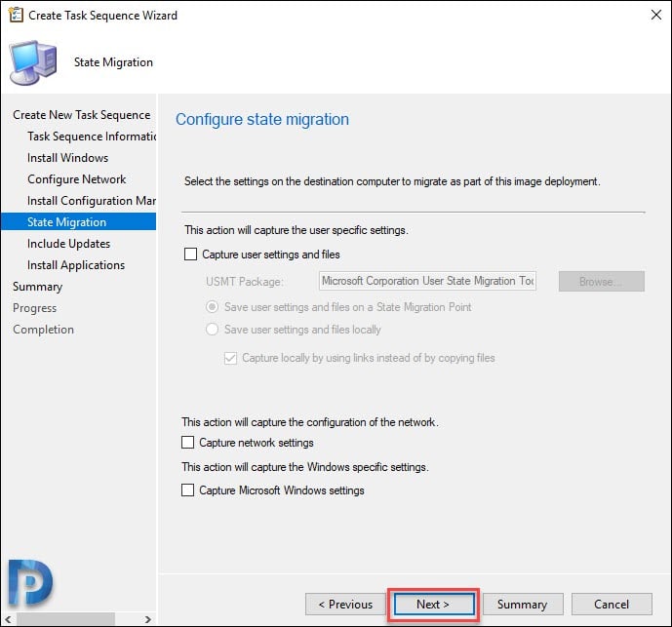Screen dimensions: 672x627
Task: Select Completion in the sidebar list
Action: 43,330
